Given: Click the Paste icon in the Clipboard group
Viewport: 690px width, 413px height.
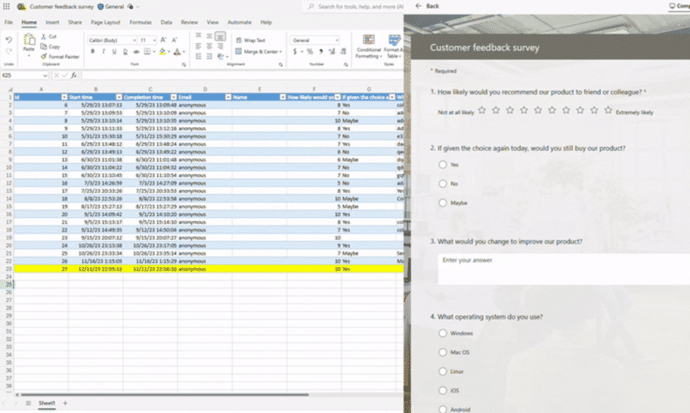Looking at the screenshot, I should click(28, 42).
